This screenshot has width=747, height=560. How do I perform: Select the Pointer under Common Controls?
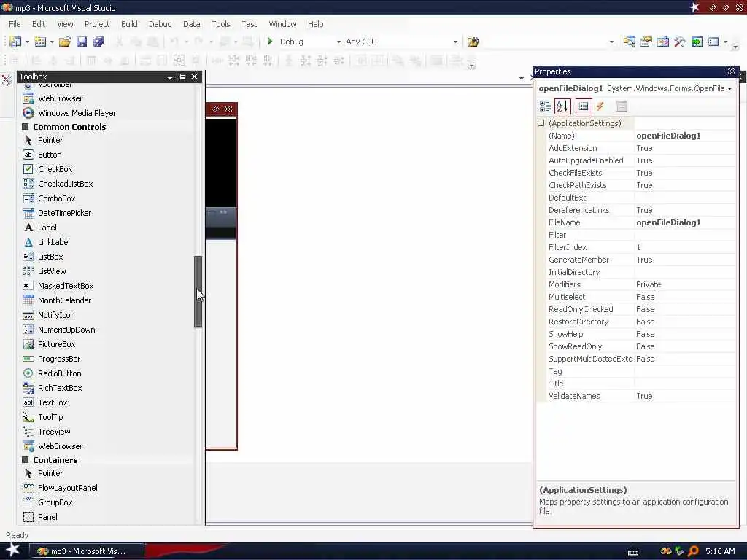click(x=43, y=140)
